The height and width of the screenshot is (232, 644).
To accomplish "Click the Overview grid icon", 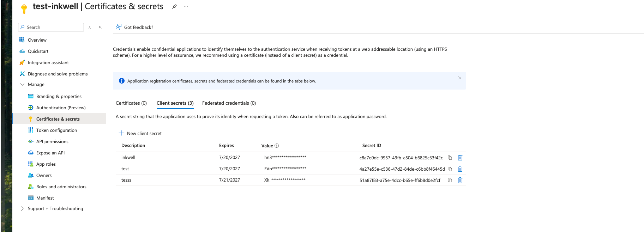I will click(x=22, y=40).
